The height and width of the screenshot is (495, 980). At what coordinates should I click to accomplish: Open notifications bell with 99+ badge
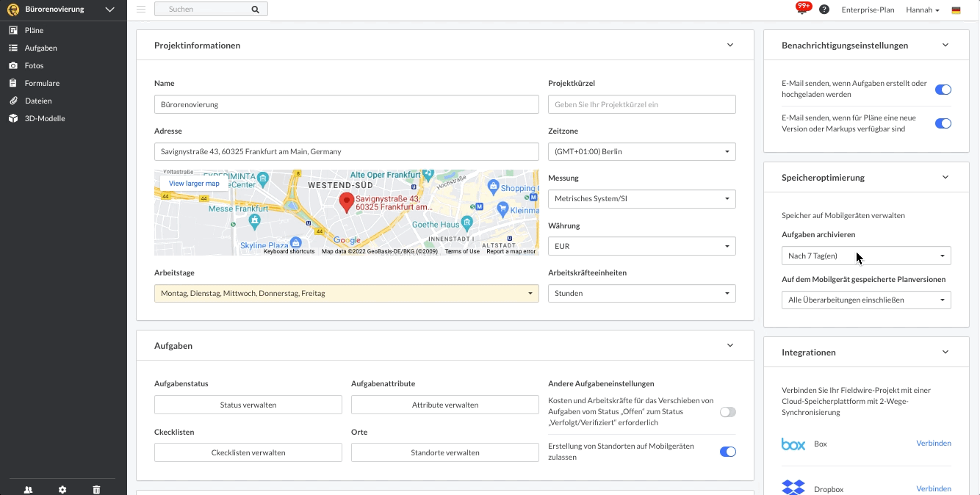(803, 8)
